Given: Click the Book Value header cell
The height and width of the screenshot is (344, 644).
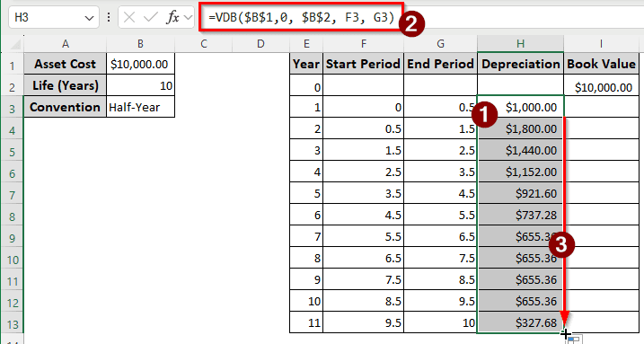Looking at the screenshot, I should [601, 64].
